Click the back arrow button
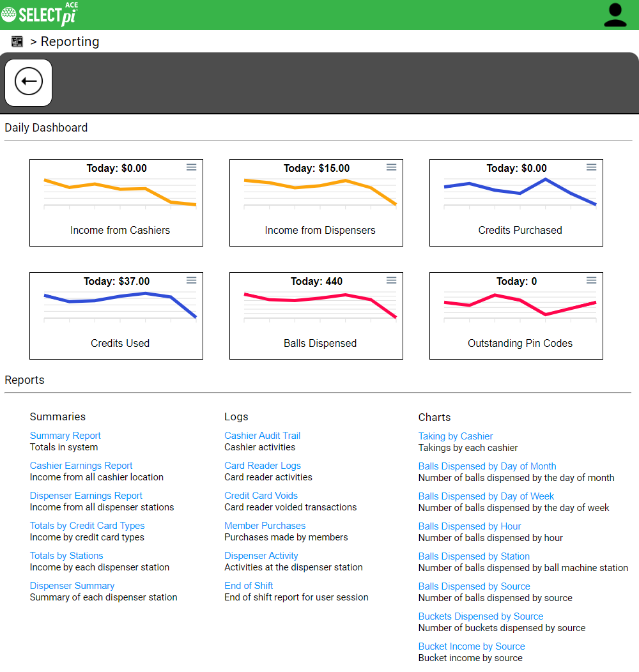639x672 pixels. [29, 82]
